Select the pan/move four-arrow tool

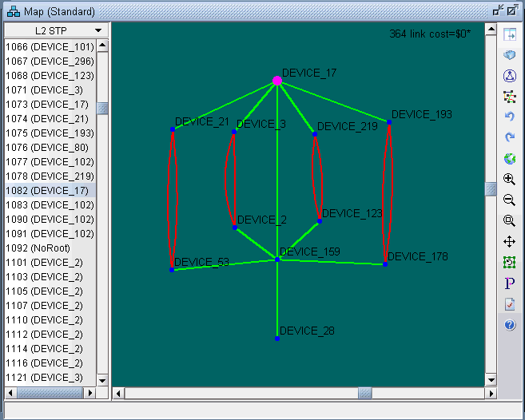(x=510, y=241)
